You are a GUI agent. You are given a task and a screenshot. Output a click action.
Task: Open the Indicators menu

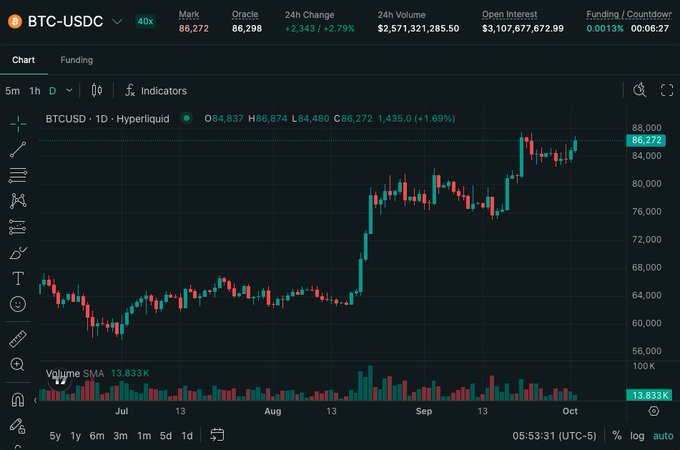click(156, 91)
